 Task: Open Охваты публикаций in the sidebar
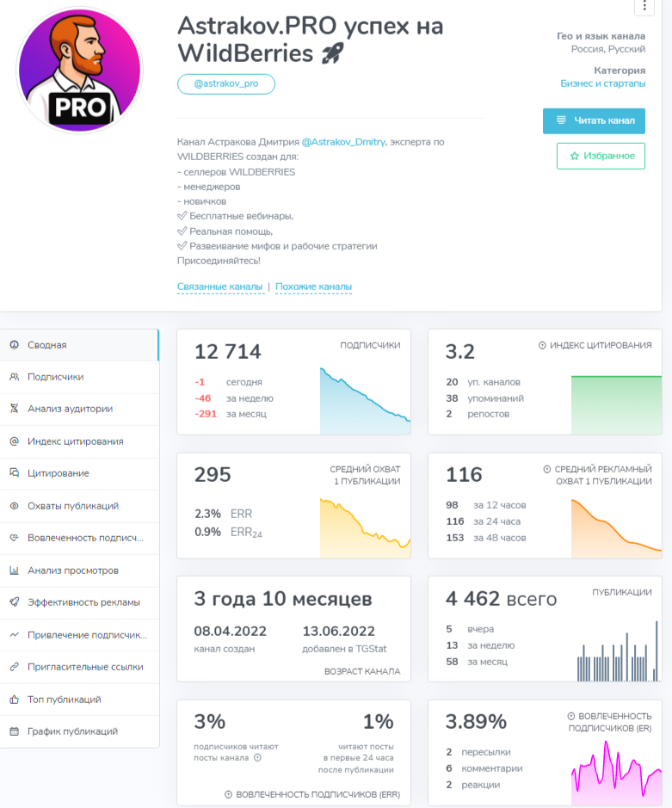[79, 505]
